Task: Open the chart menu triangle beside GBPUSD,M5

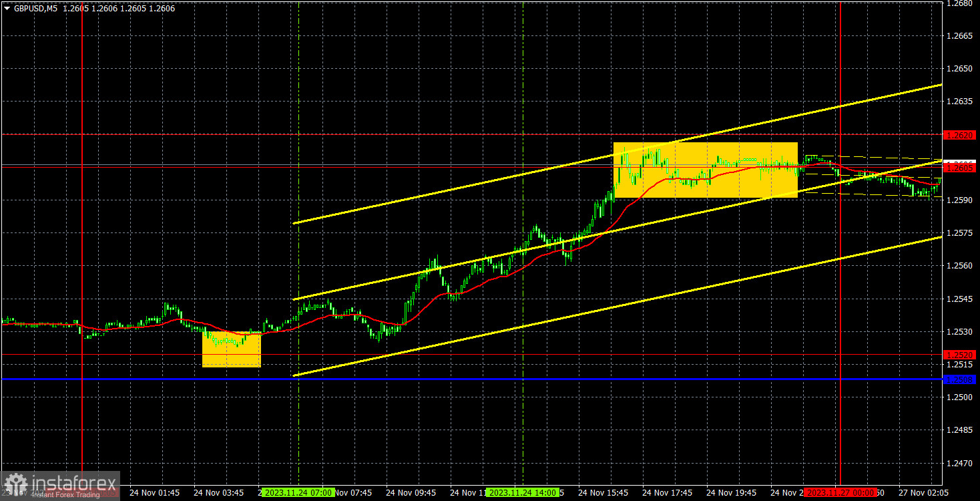Action: click(7, 9)
